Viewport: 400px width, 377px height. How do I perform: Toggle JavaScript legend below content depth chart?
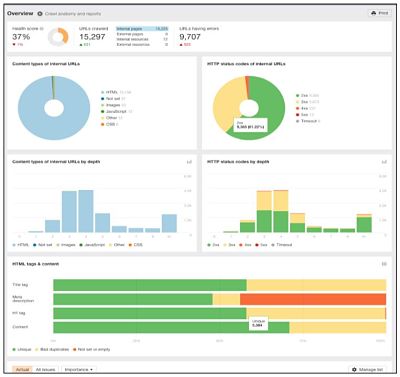[92, 245]
